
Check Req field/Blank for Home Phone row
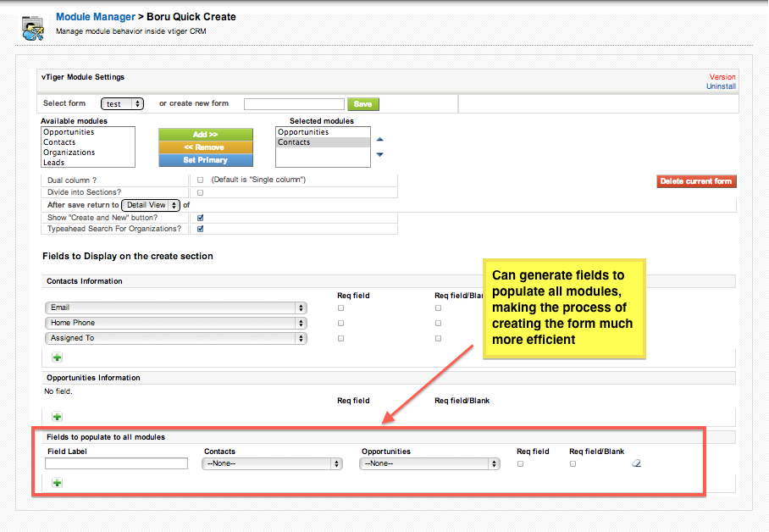pos(438,323)
